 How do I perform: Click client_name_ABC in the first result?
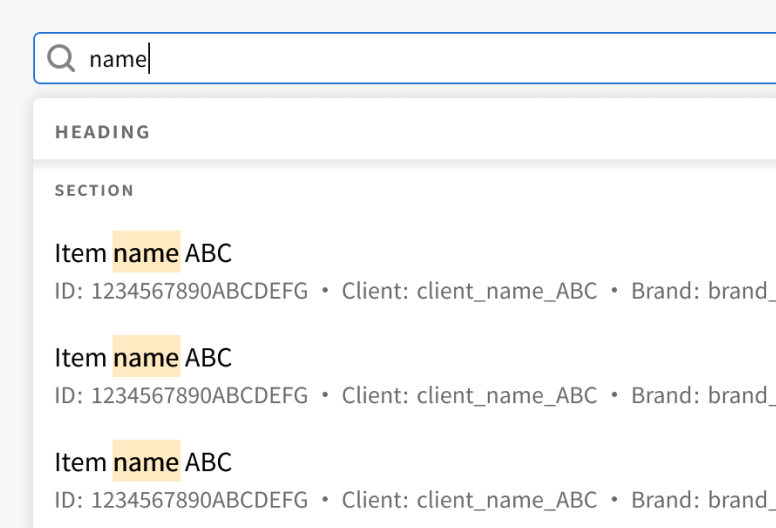coord(506,291)
